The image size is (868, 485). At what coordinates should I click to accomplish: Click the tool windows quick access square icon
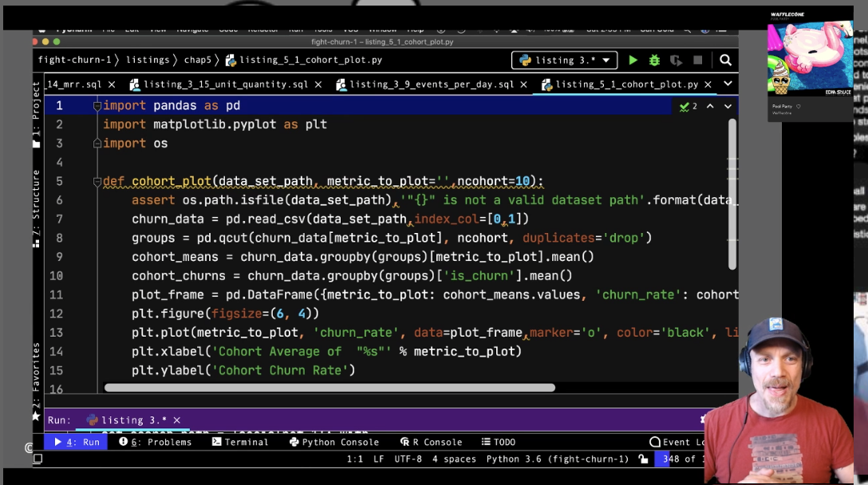(x=37, y=459)
